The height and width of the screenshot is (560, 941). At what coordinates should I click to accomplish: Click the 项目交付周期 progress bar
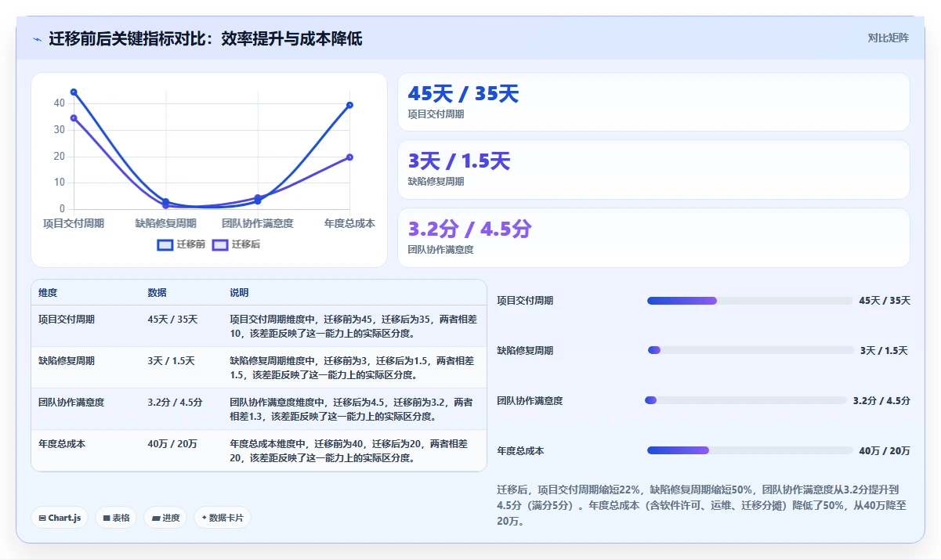pyautogui.click(x=750, y=301)
